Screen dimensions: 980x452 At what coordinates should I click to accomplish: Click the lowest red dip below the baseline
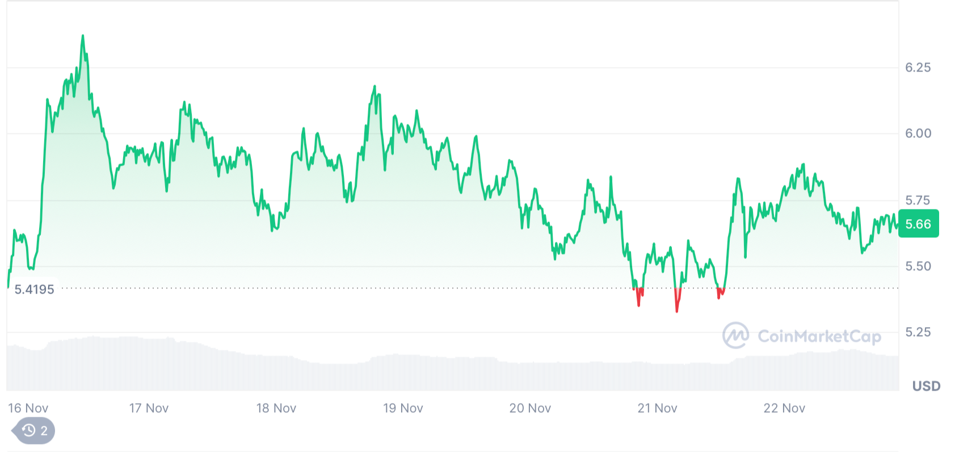pos(676,311)
